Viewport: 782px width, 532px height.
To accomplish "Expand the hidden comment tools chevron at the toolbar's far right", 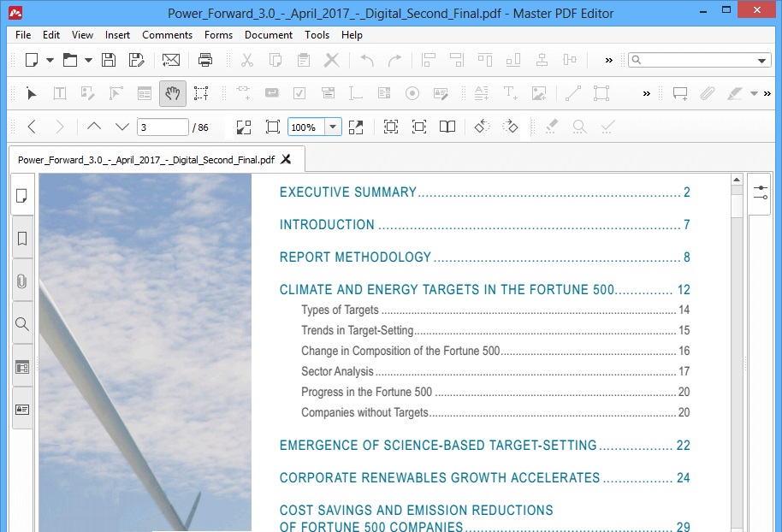I will [767, 93].
